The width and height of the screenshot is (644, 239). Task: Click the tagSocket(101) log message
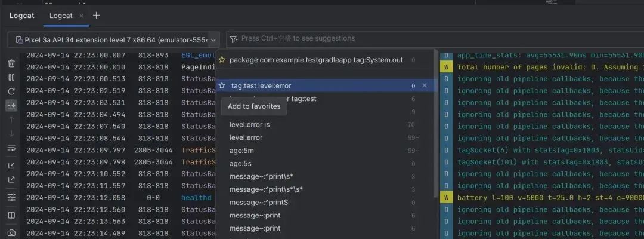coord(550,162)
